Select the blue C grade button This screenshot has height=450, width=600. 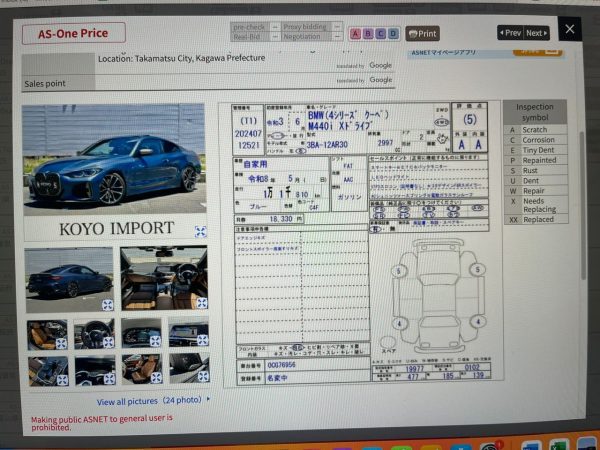click(x=381, y=33)
